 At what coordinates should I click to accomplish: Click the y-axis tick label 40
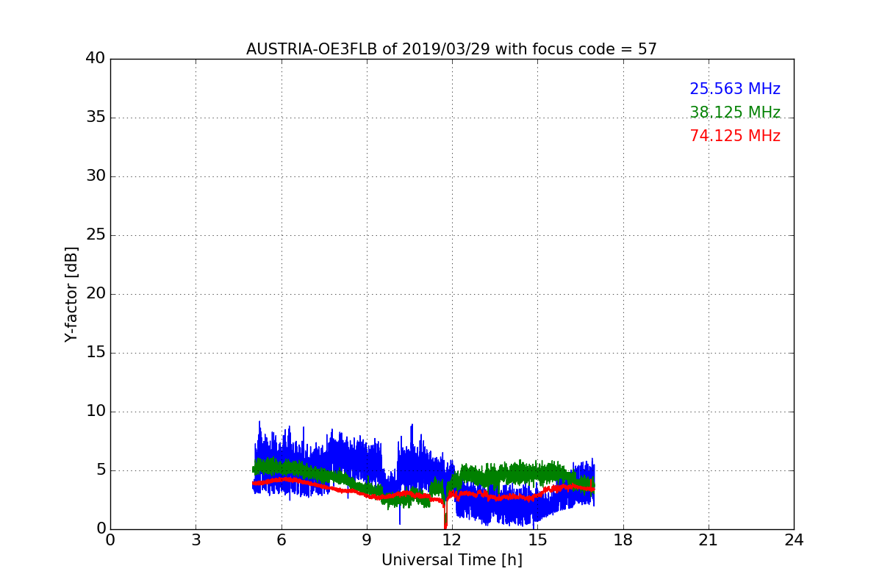96,59
